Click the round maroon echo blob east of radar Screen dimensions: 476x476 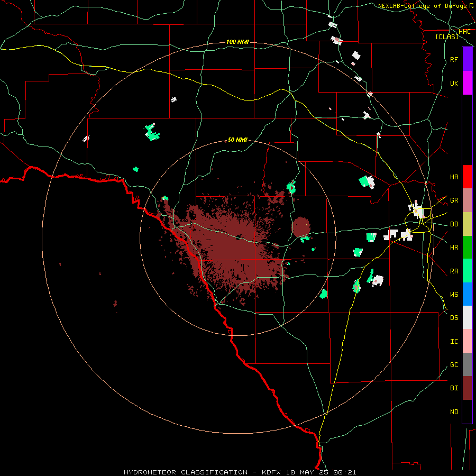(301, 227)
